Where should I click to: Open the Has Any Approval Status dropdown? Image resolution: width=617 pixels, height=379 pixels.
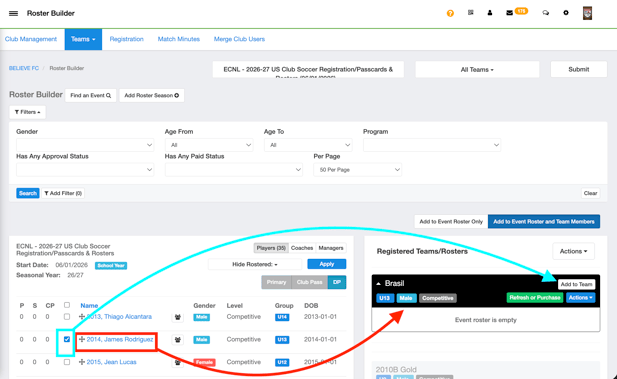pyautogui.click(x=85, y=170)
